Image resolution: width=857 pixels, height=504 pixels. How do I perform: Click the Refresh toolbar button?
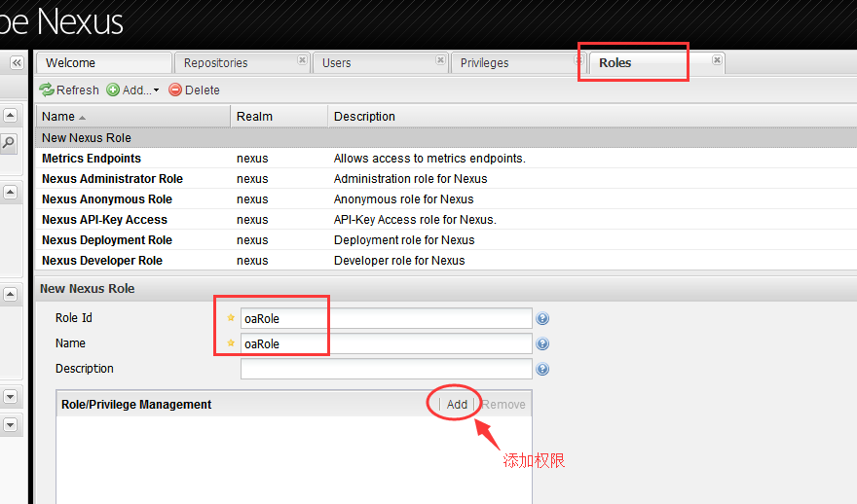click(69, 90)
